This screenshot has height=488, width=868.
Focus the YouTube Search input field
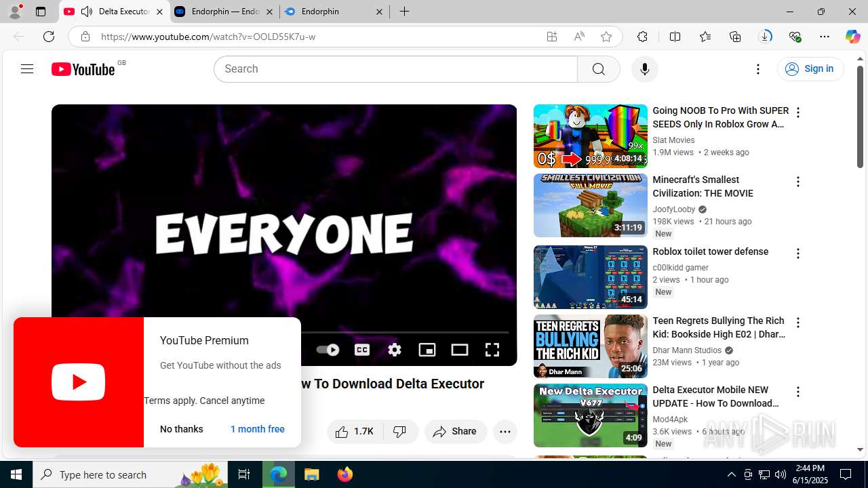(396, 69)
